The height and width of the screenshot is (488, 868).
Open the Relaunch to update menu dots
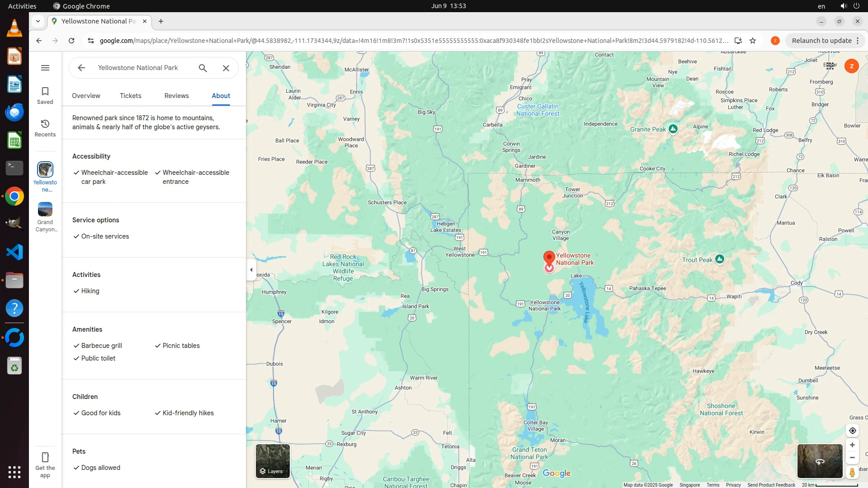(858, 41)
